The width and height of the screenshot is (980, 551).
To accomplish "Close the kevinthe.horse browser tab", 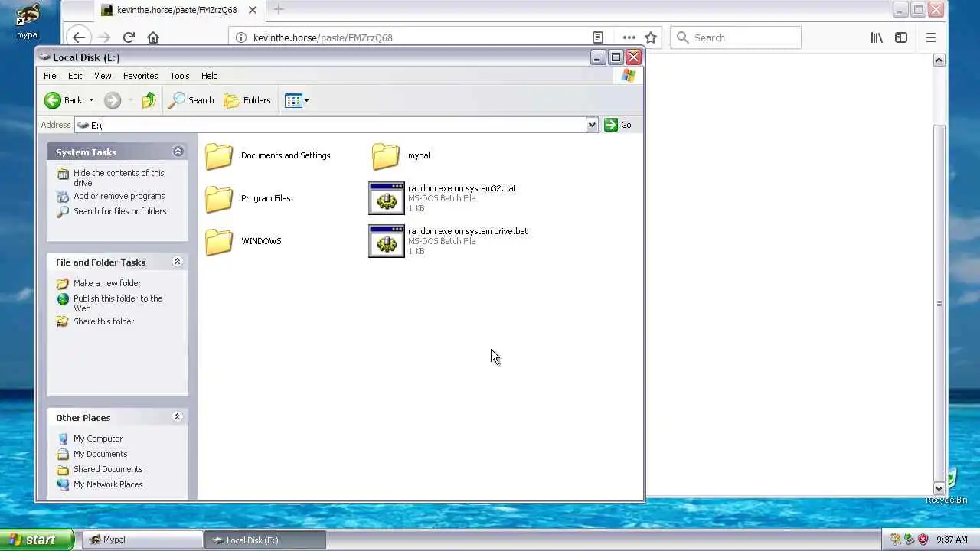I will pyautogui.click(x=253, y=10).
